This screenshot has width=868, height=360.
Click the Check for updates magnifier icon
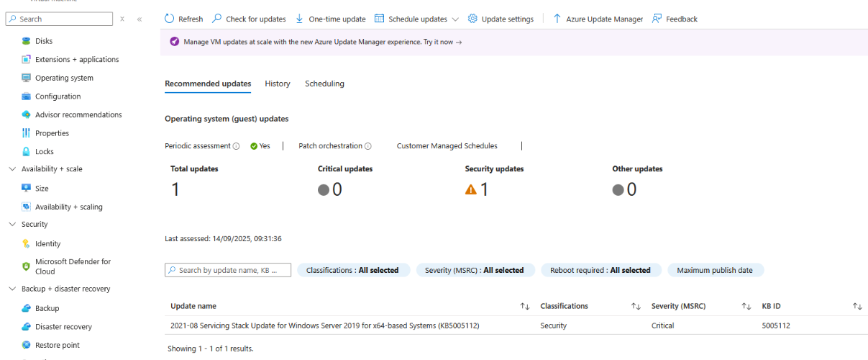point(217,19)
